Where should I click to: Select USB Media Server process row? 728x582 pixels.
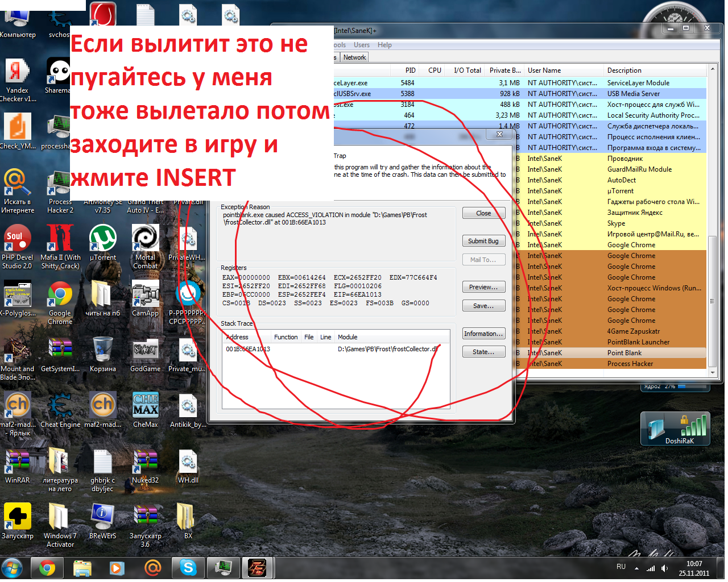coord(520,94)
